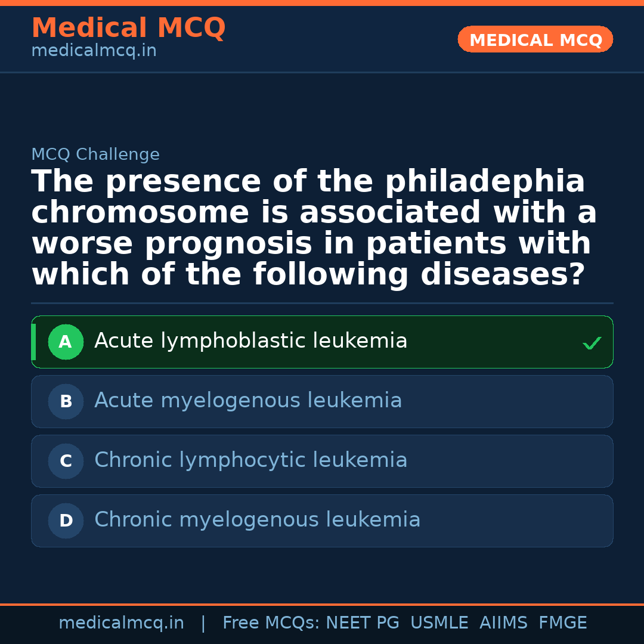Screen dimensions: 644x644
Task: Click the Philadelphia chromosome question text
Action: pos(314,228)
